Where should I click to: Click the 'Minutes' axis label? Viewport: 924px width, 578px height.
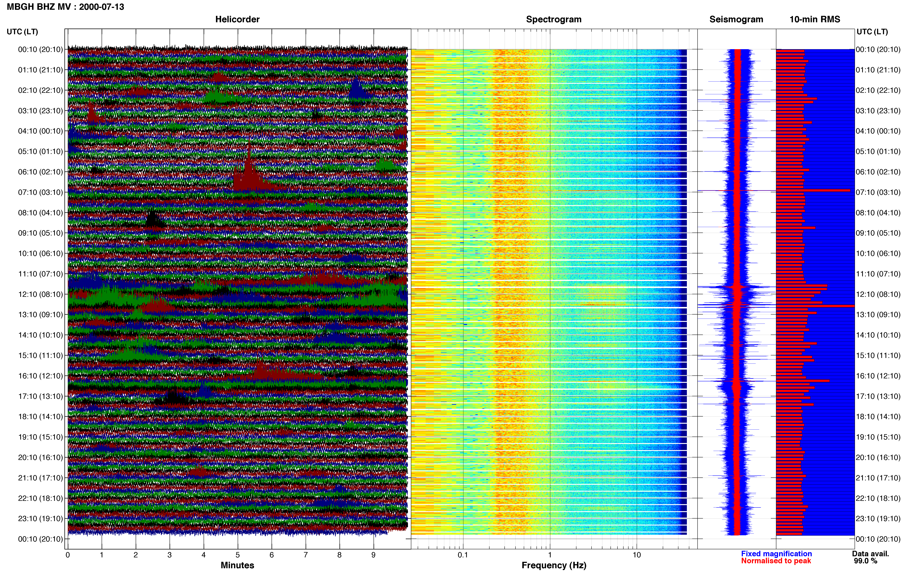coord(237,565)
